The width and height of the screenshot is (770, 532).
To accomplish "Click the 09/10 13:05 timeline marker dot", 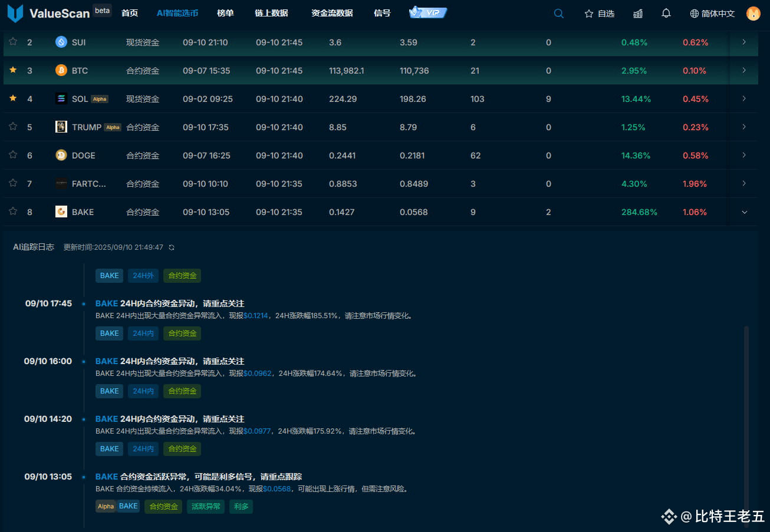I will [84, 477].
